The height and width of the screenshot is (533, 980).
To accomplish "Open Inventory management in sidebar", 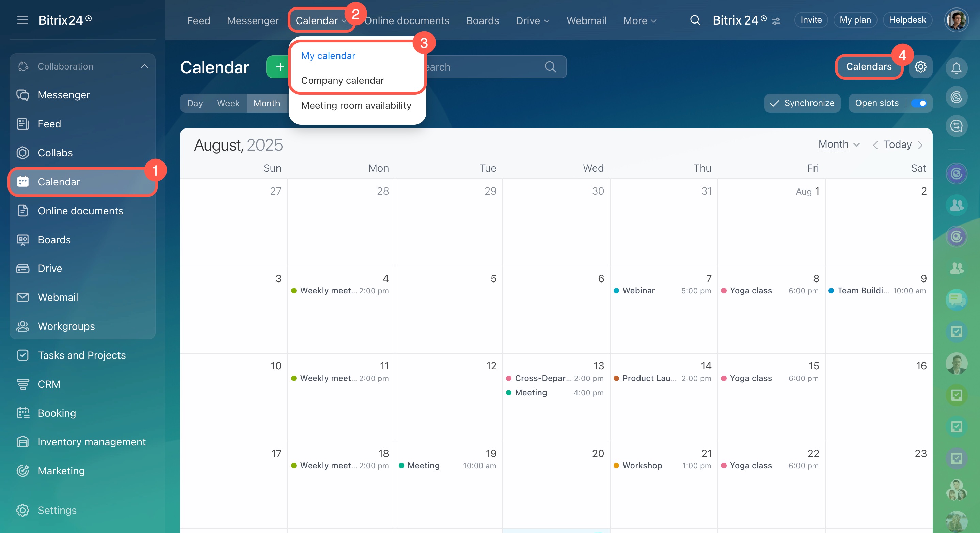I will coord(91,442).
